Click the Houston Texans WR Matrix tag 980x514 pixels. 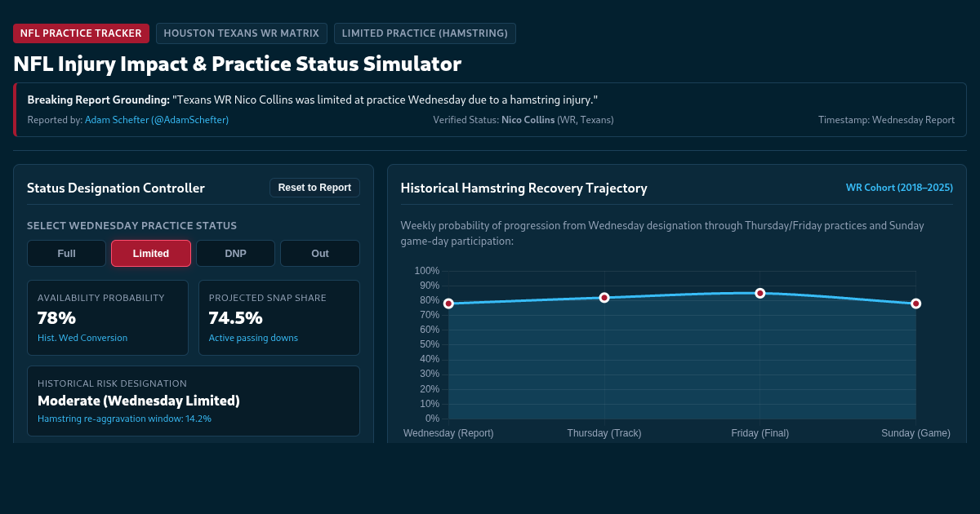(242, 33)
